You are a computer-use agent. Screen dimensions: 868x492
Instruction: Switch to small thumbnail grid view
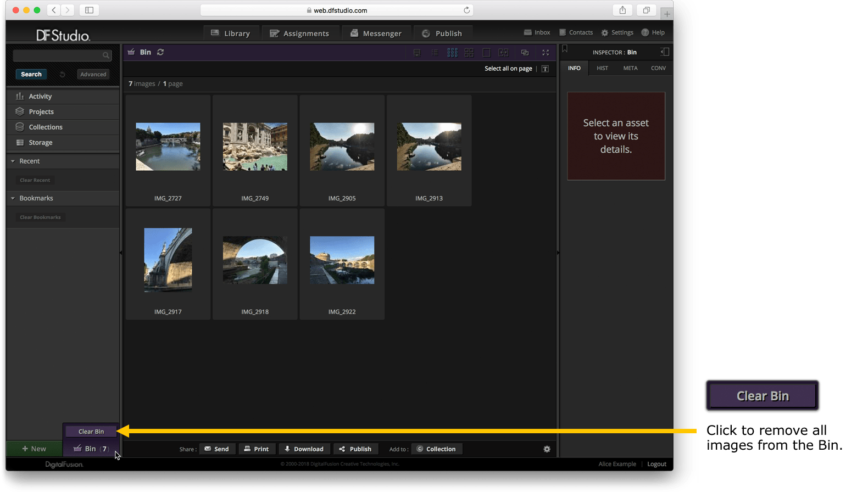452,53
